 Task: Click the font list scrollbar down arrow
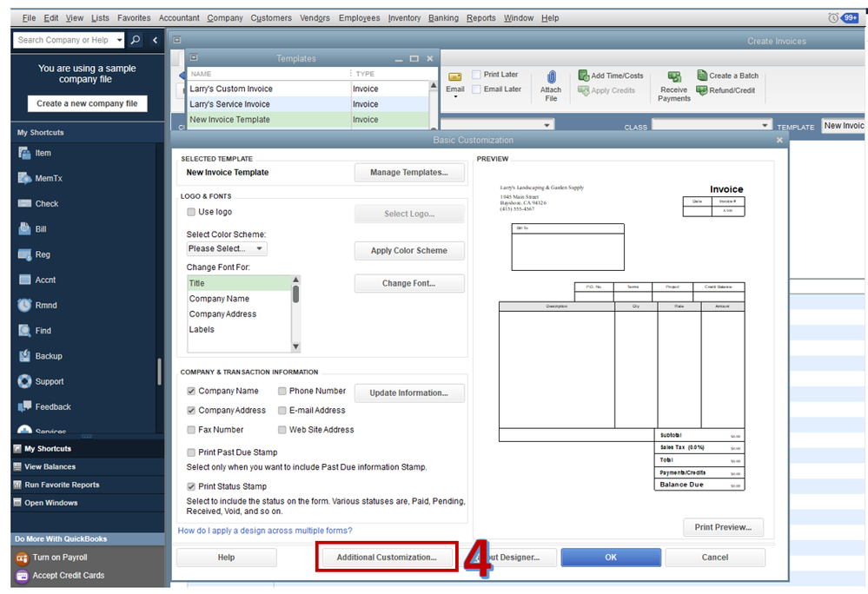click(x=295, y=346)
